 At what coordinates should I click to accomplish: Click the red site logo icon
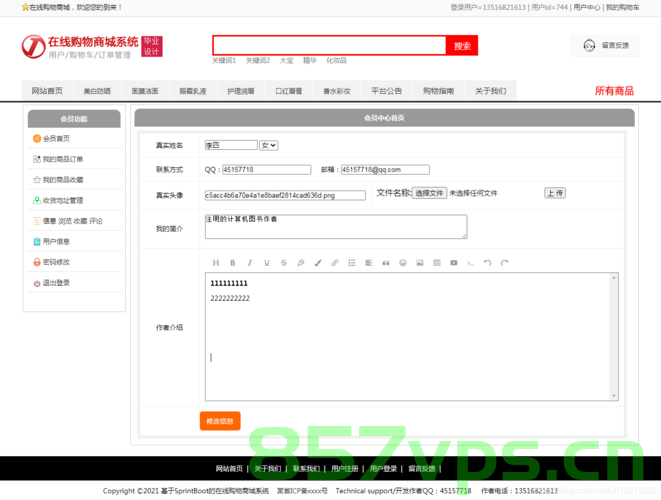pos(34,47)
